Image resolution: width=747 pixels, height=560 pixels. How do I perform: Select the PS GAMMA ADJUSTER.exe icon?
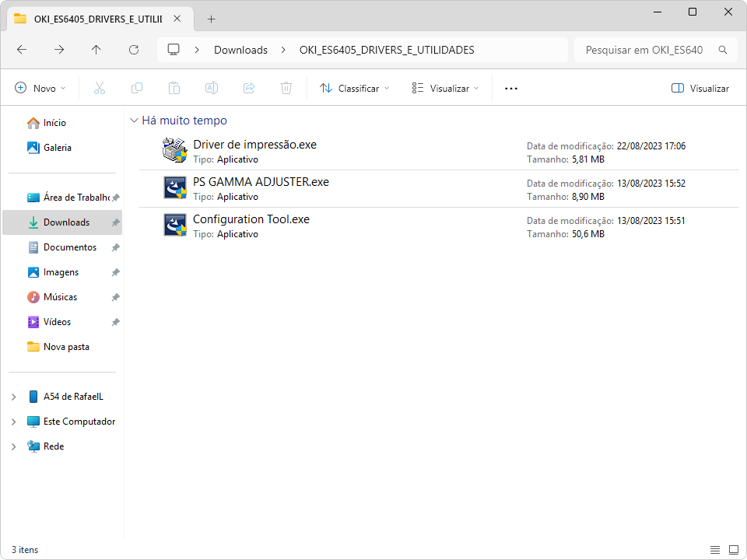pyautogui.click(x=175, y=187)
